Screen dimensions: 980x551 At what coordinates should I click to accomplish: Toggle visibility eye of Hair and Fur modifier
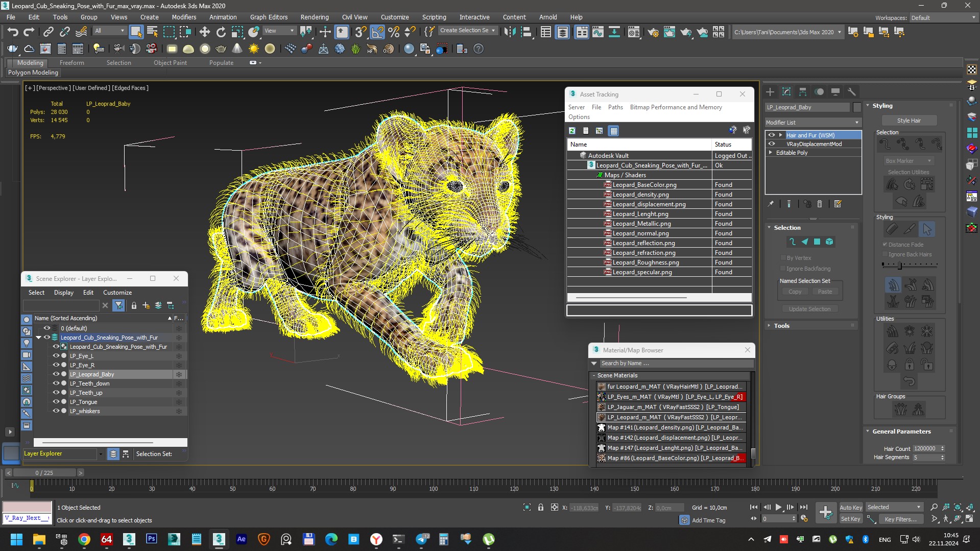pos(772,135)
